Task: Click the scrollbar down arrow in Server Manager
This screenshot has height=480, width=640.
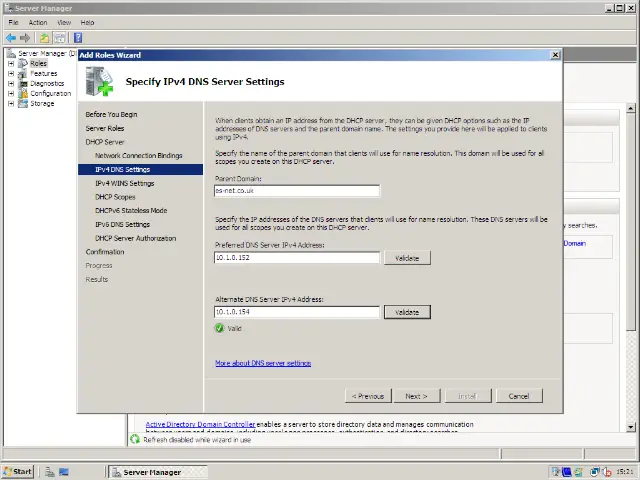Action: point(631,427)
